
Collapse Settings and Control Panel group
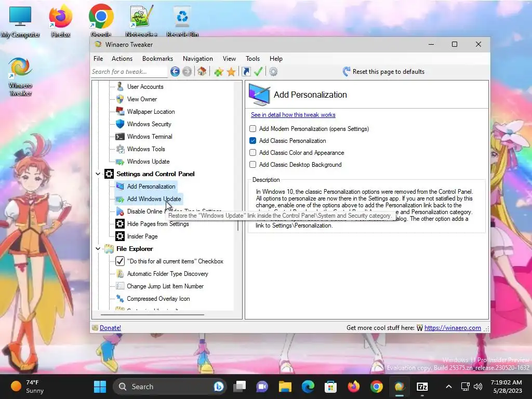(x=98, y=174)
